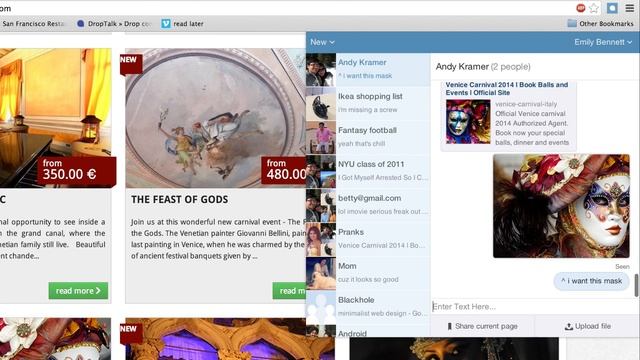Open the New conversation dropdown
This screenshot has height=360, width=640.
tap(322, 42)
